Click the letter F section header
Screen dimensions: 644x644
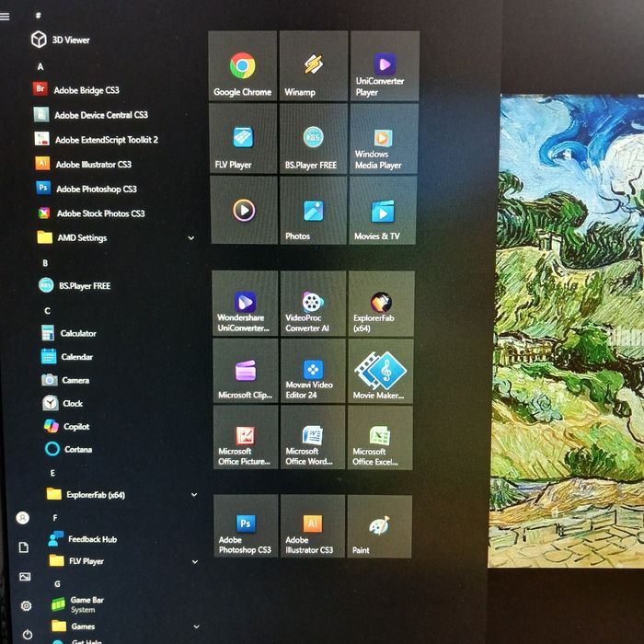tap(55, 517)
